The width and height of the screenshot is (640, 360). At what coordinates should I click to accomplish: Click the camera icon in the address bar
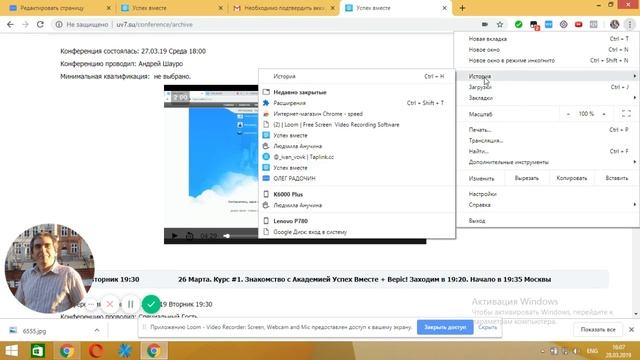[x=484, y=24]
